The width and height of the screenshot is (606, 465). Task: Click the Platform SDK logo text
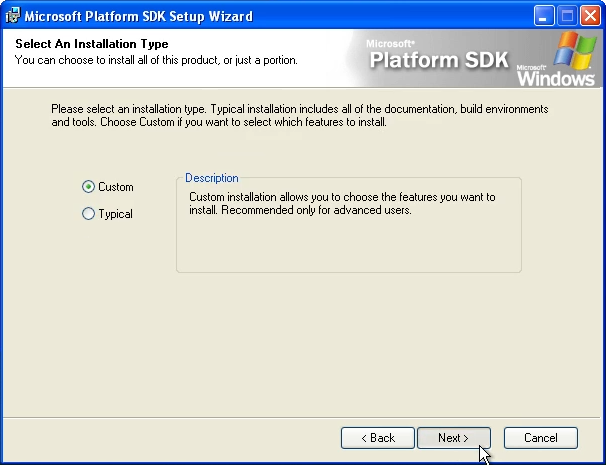point(440,60)
